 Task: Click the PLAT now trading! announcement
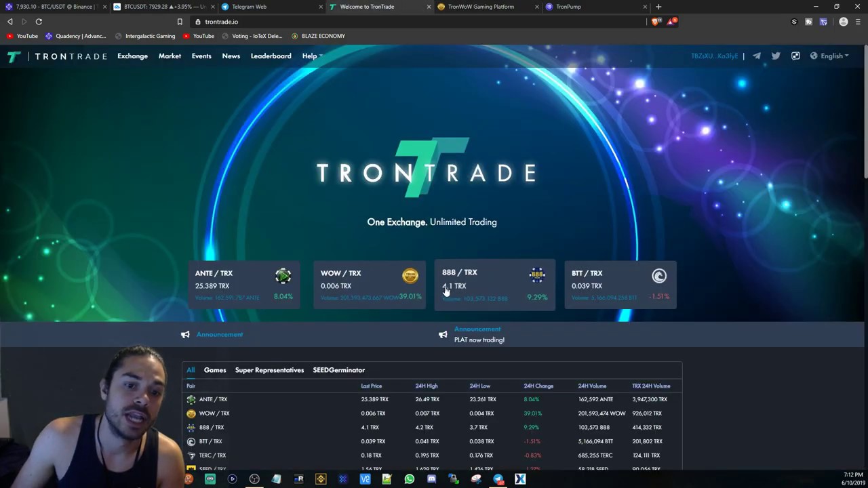tap(479, 340)
